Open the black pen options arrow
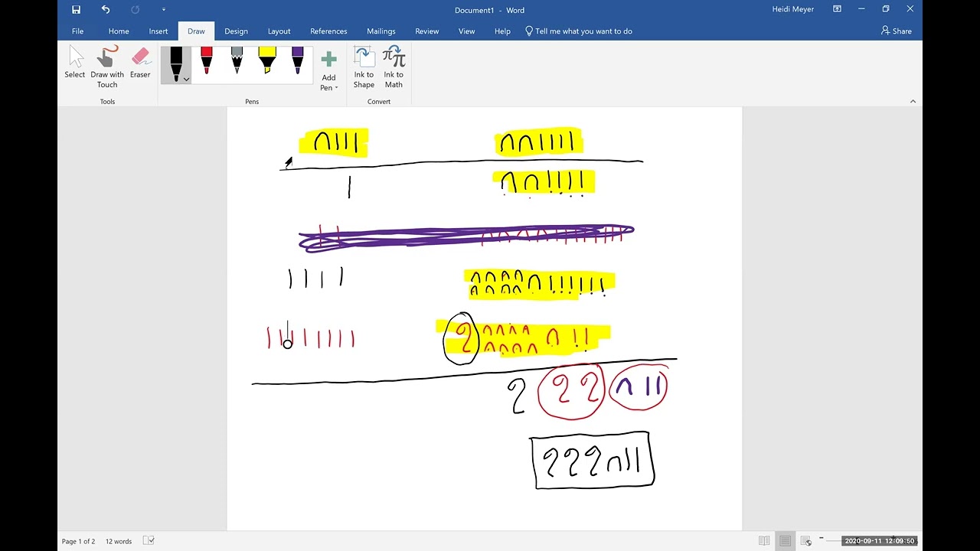The height and width of the screenshot is (551, 980). click(x=185, y=79)
